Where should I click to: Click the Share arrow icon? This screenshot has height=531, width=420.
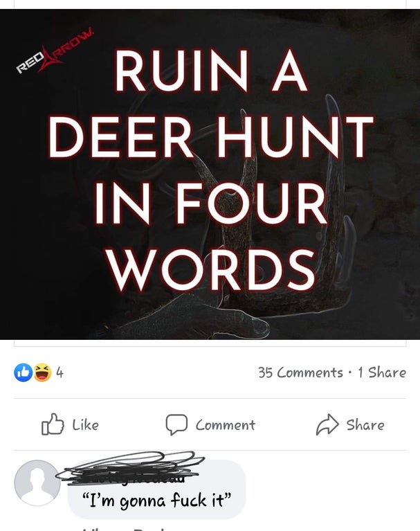coord(327,424)
